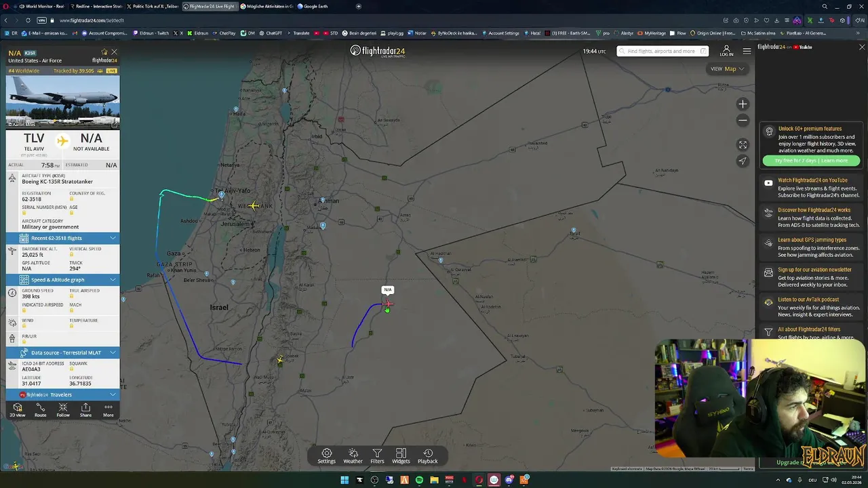Reload the browser page
This screenshot has height=488, width=868.
point(28,20)
